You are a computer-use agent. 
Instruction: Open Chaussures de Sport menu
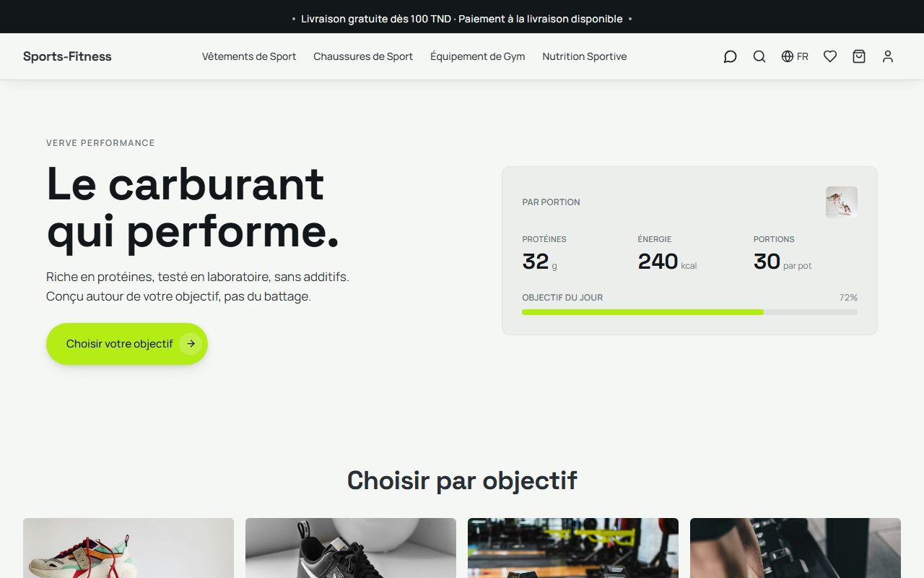coord(363,56)
